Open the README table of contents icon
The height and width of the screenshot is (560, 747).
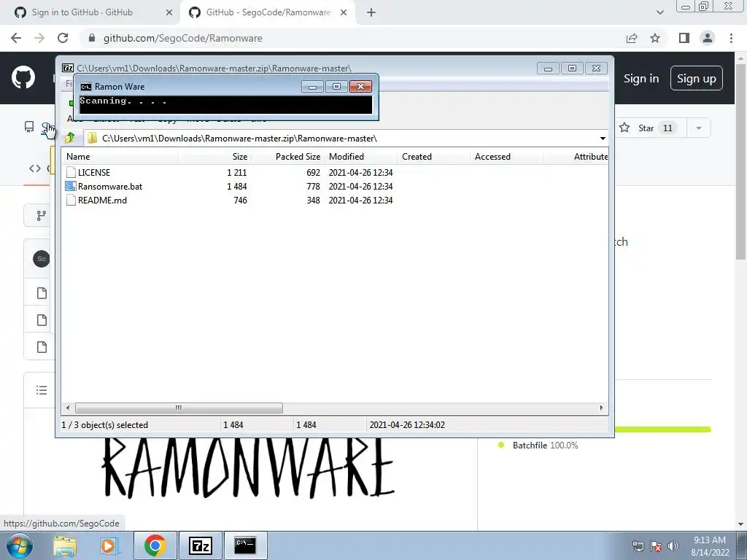click(42, 391)
